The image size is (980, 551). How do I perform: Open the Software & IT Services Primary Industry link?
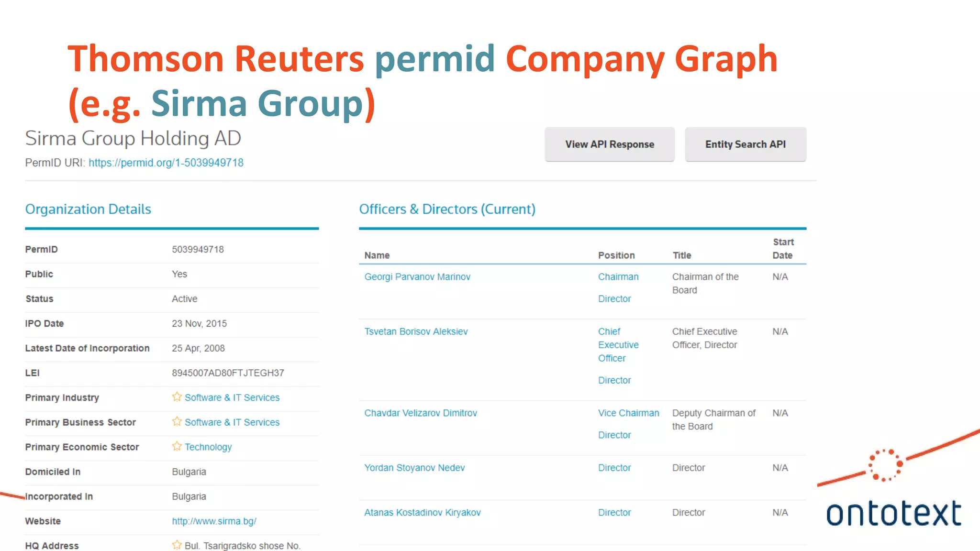tap(232, 397)
